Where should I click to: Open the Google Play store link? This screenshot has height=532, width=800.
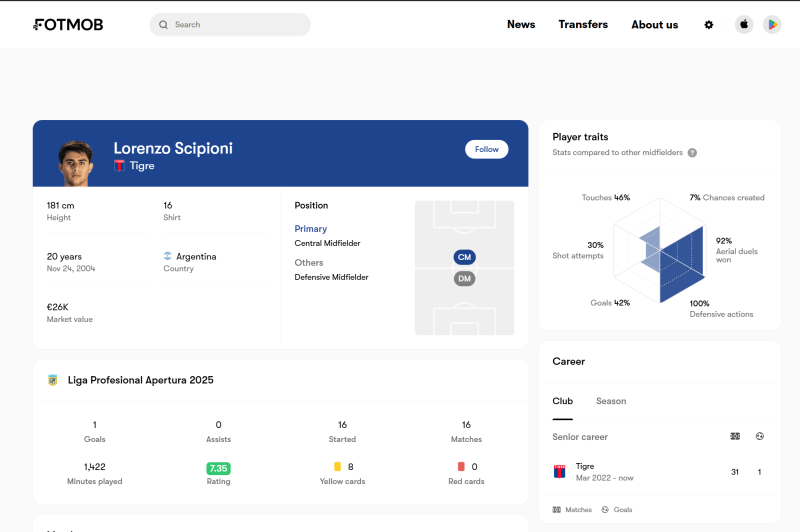(x=772, y=24)
